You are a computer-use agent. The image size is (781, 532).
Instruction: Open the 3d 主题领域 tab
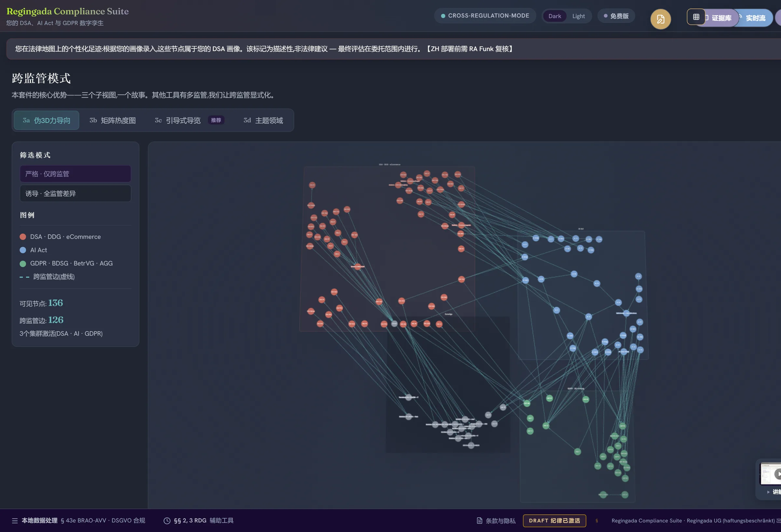263,120
